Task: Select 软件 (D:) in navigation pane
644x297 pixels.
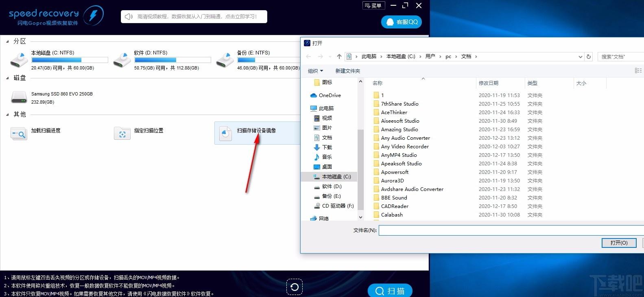Action: [x=328, y=186]
